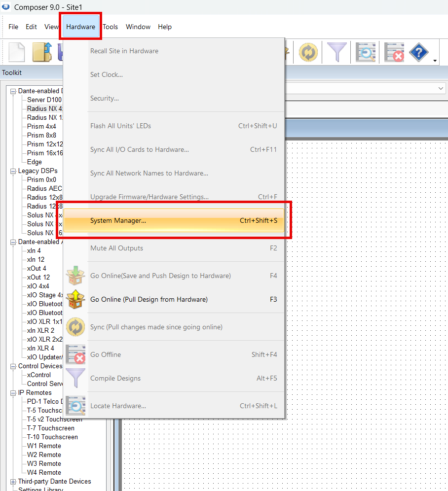Image resolution: width=448 pixels, height=491 pixels.
Task: Select xIO 4x4 in Toolkit tree
Action: click(38, 286)
